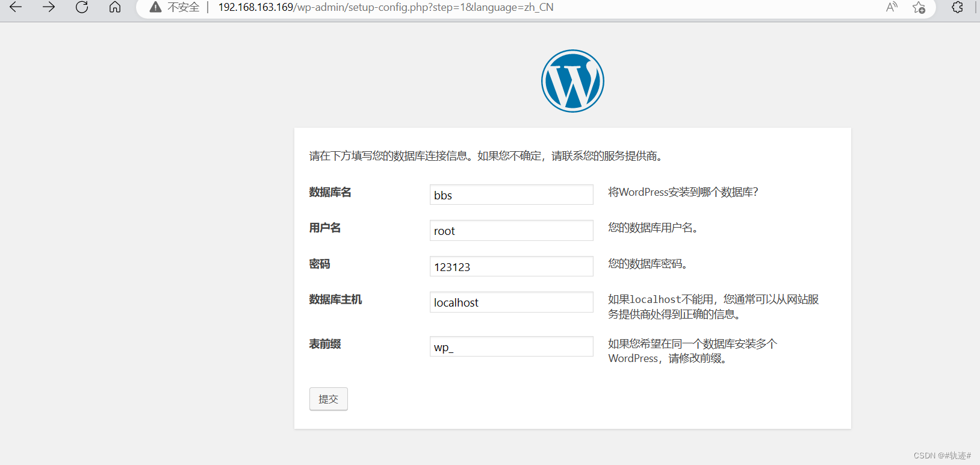This screenshot has height=465, width=980.
Task: Click the 数据库主机 label
Action: (335, 299)
